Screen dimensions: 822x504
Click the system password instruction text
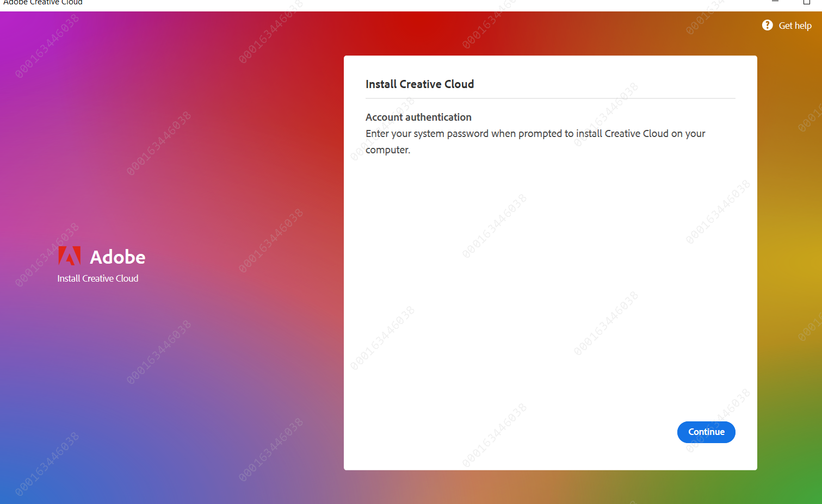(x=535, y=133)
